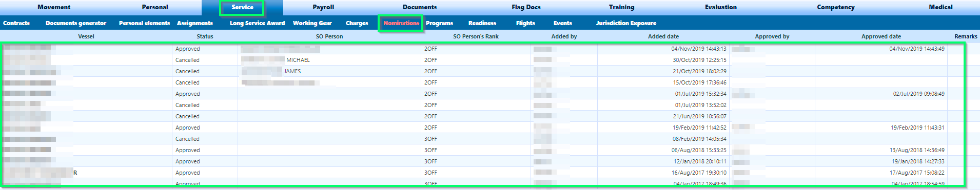Select the Medical tab
This screenshot has height=190, width=980.
[940, 7]
